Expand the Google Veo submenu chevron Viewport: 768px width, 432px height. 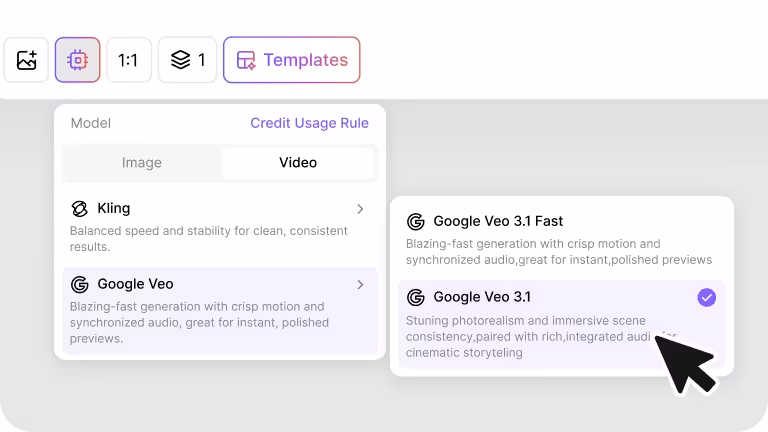pyautogui.click(x=360, y=285)
